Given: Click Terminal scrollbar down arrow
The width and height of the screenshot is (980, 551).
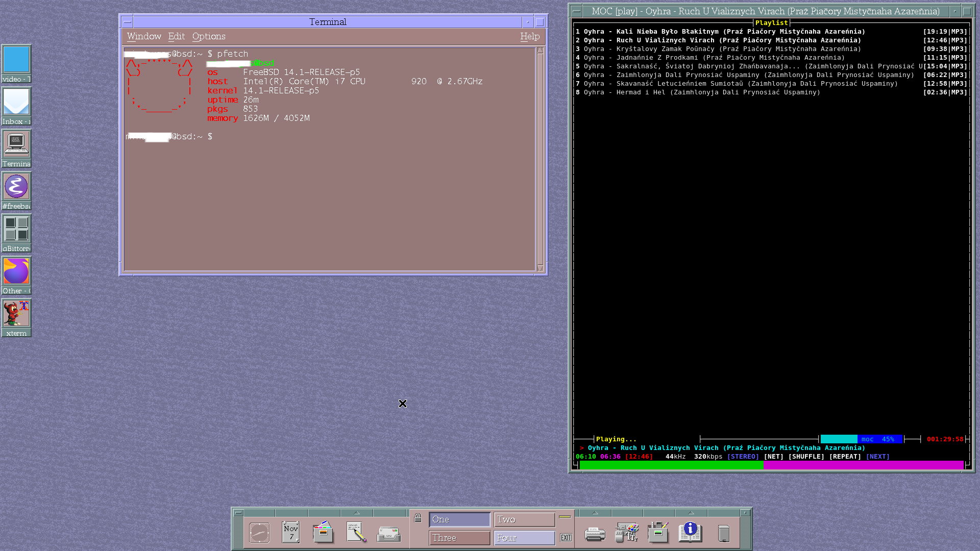Looking at the screenshot, I should click(540, 268).
